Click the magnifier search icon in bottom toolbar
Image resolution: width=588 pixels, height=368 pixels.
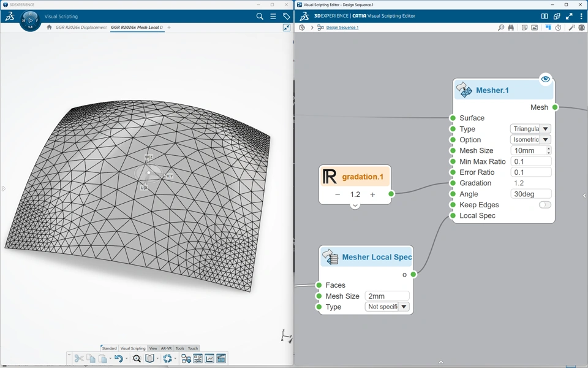click(137, 358)
